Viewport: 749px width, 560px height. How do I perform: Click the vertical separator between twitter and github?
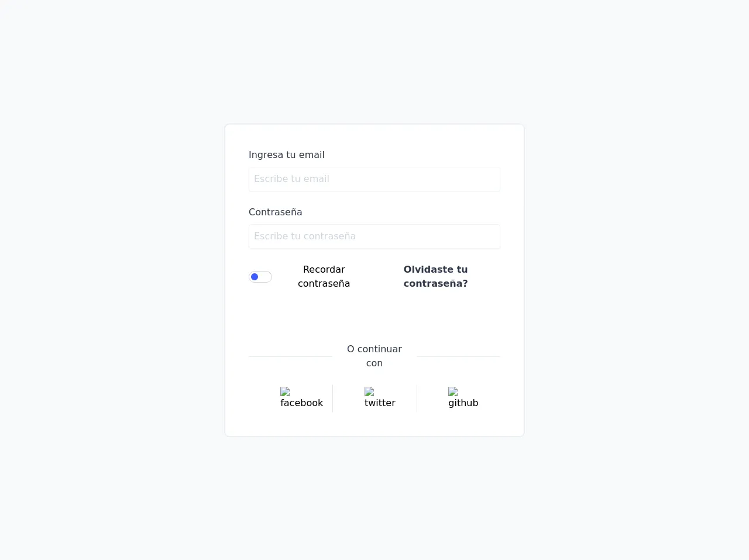(x=417, y=398)
